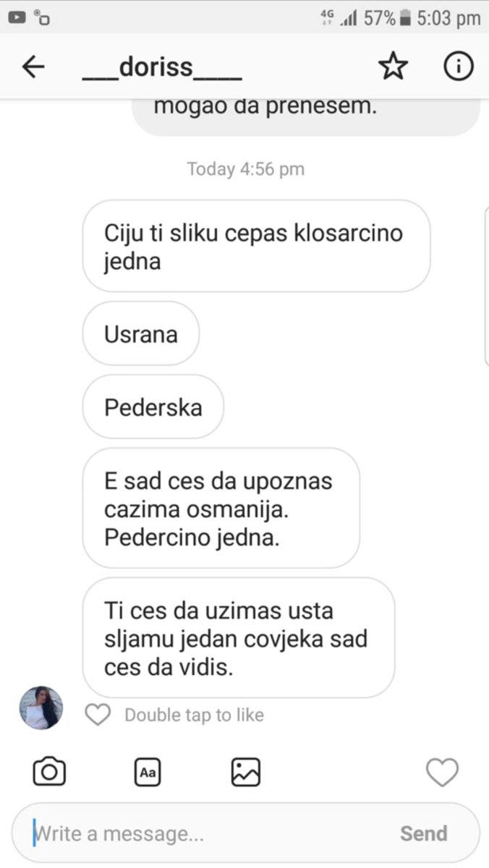
Task: Open the ___doriss____ username profile link
Action: 162,67
